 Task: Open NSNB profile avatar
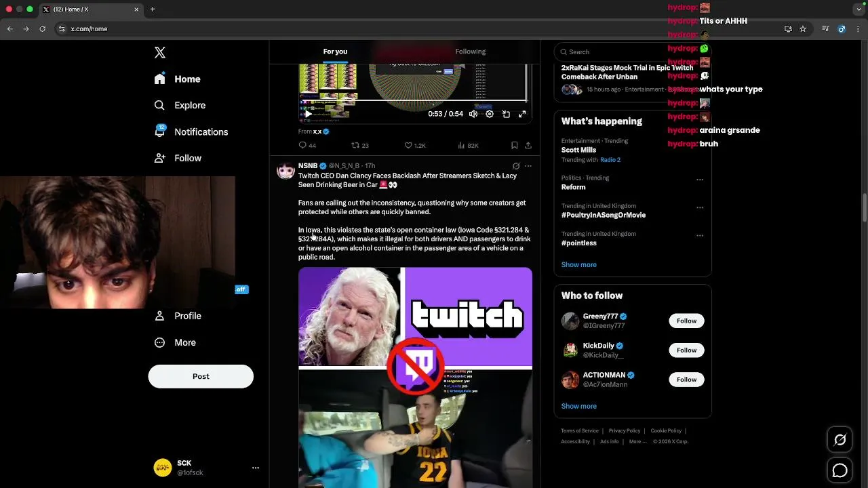[285, 170]
